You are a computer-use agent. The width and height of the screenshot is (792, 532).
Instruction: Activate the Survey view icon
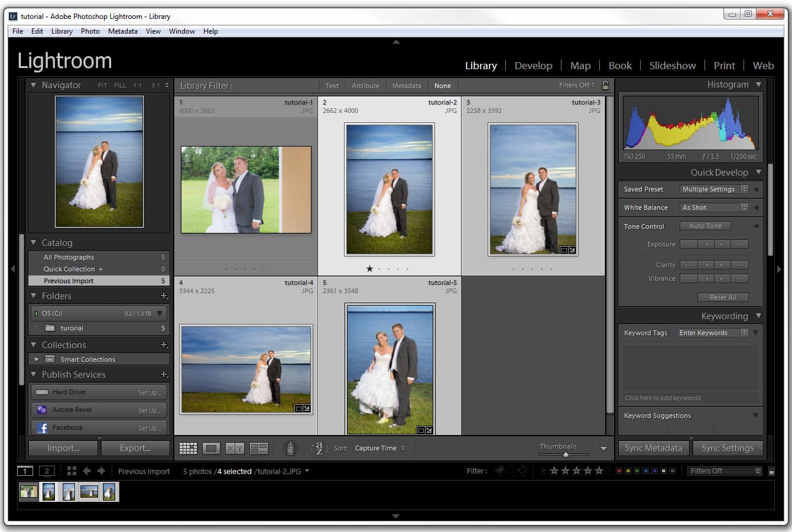[259, 447]
